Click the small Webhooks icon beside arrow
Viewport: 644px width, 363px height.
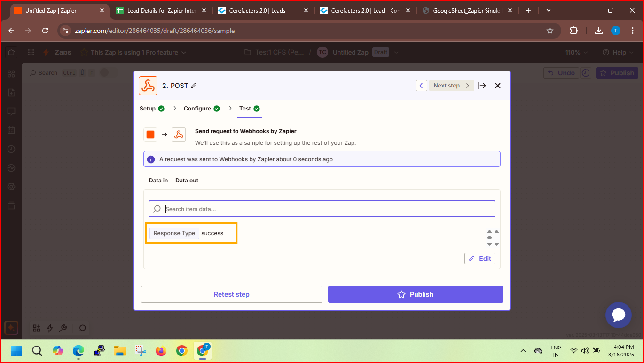coord(179,134)
